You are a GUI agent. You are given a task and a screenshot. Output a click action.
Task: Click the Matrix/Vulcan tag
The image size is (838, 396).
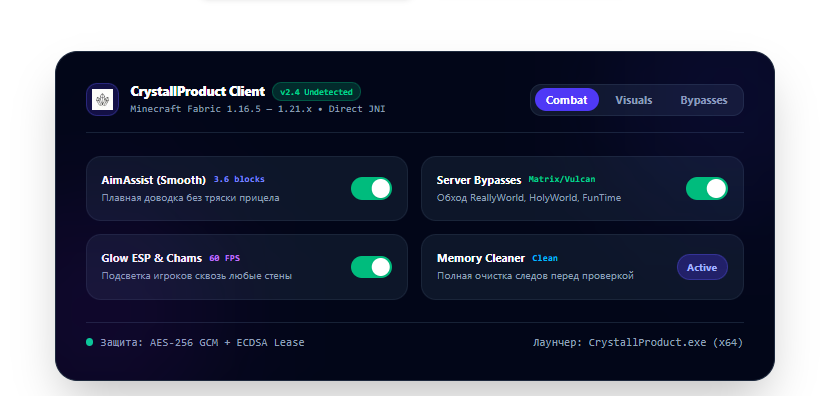(x=562, y=180)
